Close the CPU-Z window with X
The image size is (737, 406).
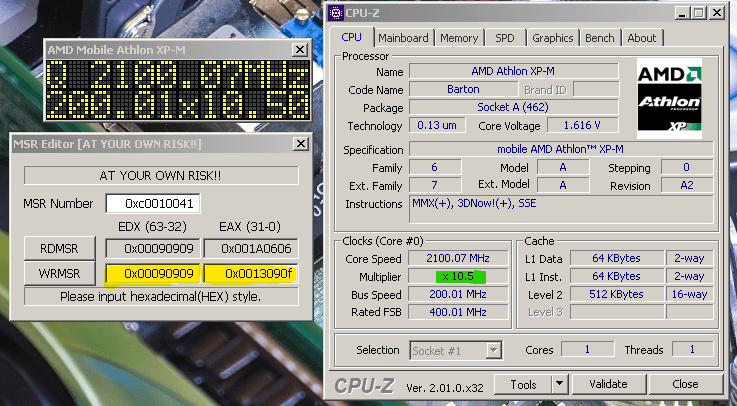(x=716, y=13)
